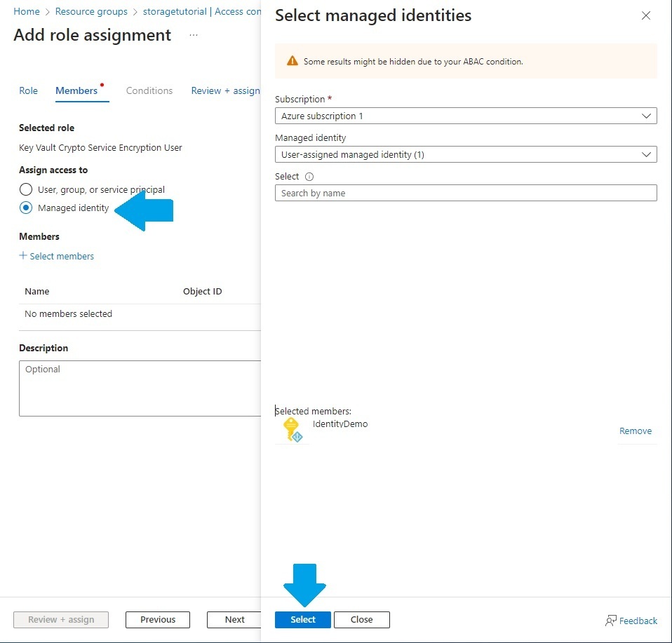Click the info icon next to Select
The height and width of the screenshot is (643, 672).
tap(309, 177)
